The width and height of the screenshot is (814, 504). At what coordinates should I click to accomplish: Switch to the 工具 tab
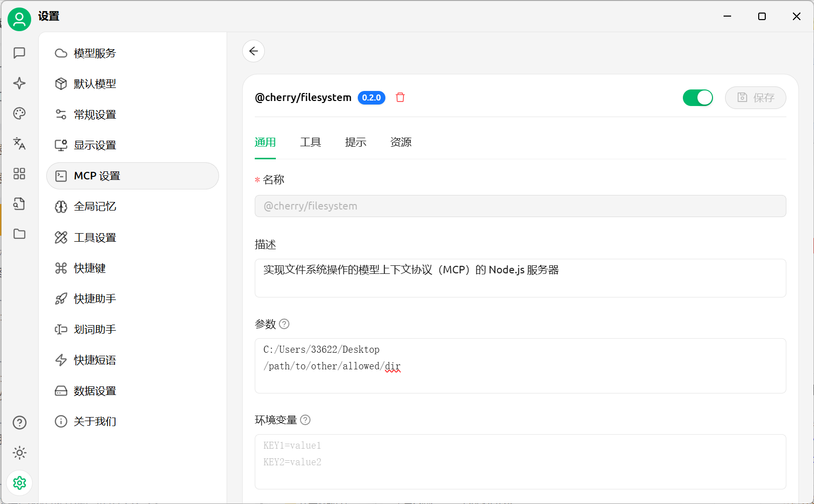point(310,143)
